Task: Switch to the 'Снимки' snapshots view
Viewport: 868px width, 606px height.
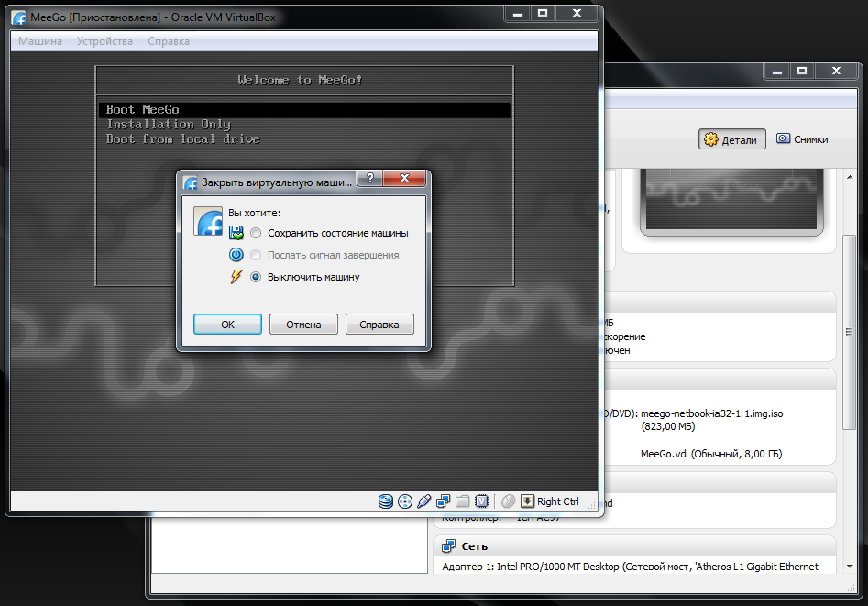Action: point(802,139)
